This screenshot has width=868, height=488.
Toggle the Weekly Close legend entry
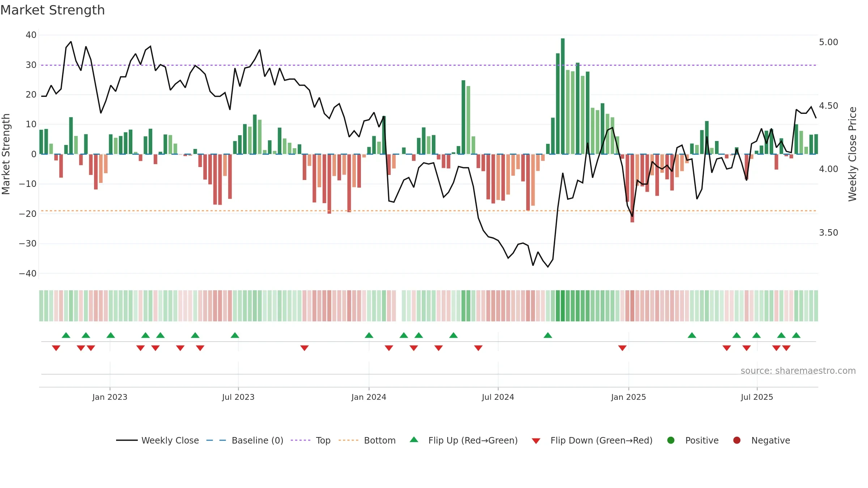[x=157, y=440]
